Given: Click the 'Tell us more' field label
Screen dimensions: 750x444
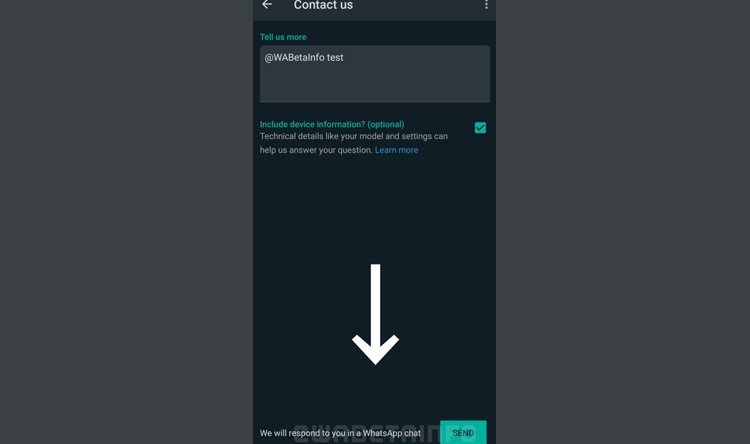Looking at the screenshot, I should tap(283, 37).
